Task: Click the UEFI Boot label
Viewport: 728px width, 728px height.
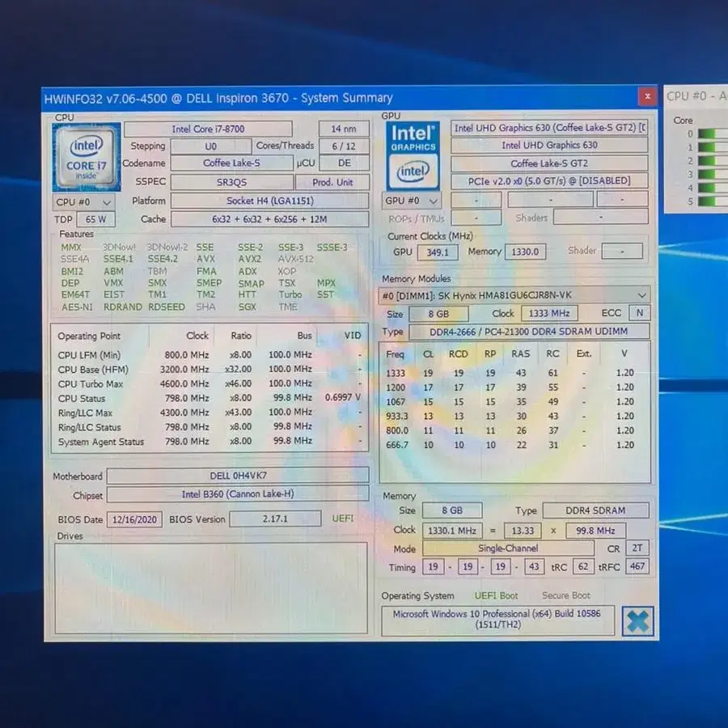Action: 496,595
